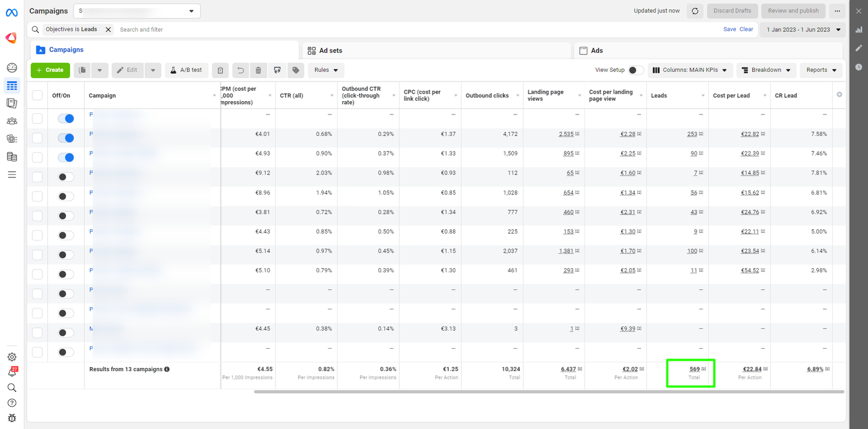Focus the Search and filter field
The image size is (868, 429).
pos(417,29)
